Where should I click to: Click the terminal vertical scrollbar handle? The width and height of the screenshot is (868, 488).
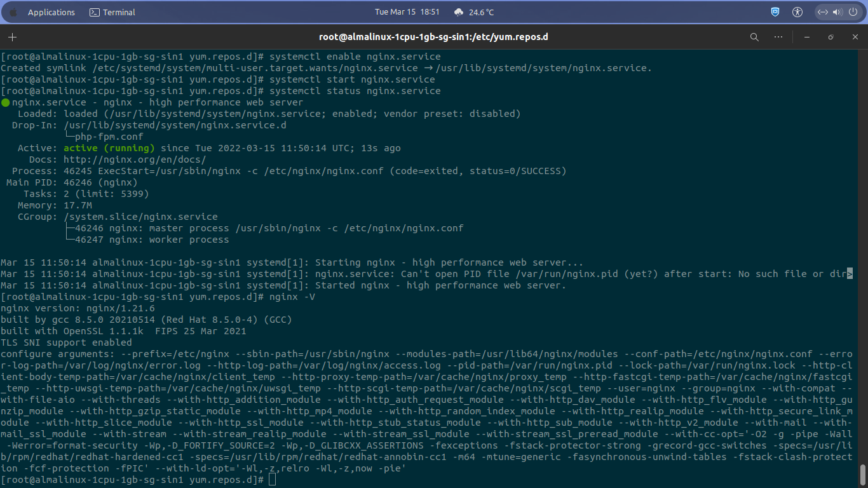point(863,474)
